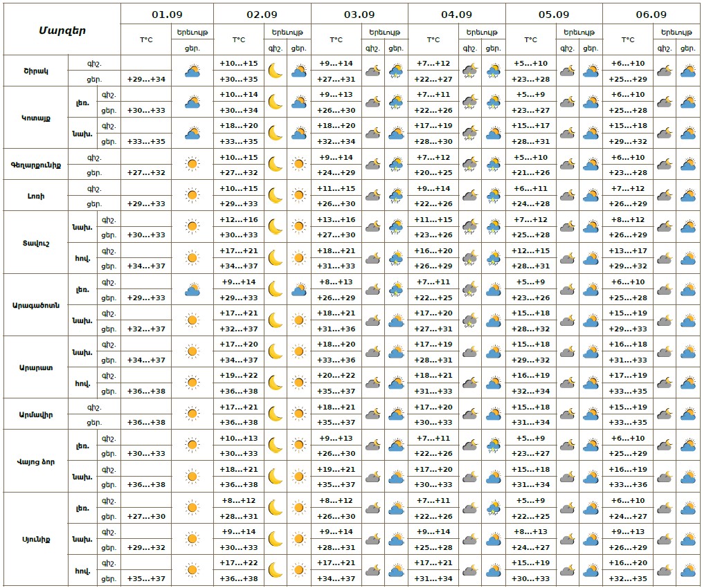Click the Արարատ region row label
Screen dimensions: 702x588
(35, 367)
